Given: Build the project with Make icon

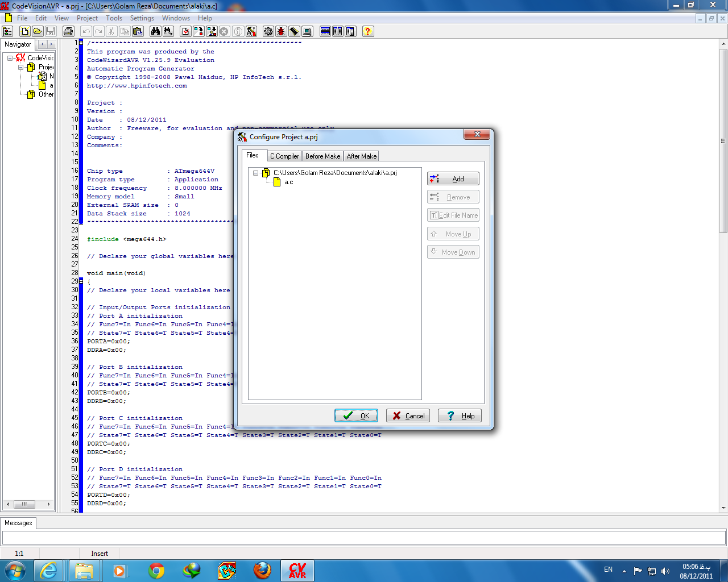Looking at the screenshot, I should click(x=211, y=31).
